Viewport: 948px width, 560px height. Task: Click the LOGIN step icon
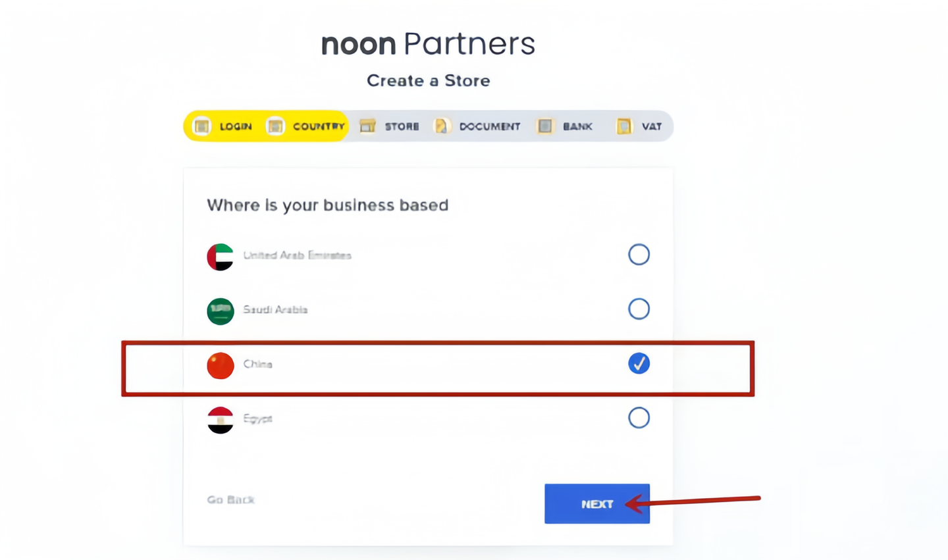click(202, 126)
